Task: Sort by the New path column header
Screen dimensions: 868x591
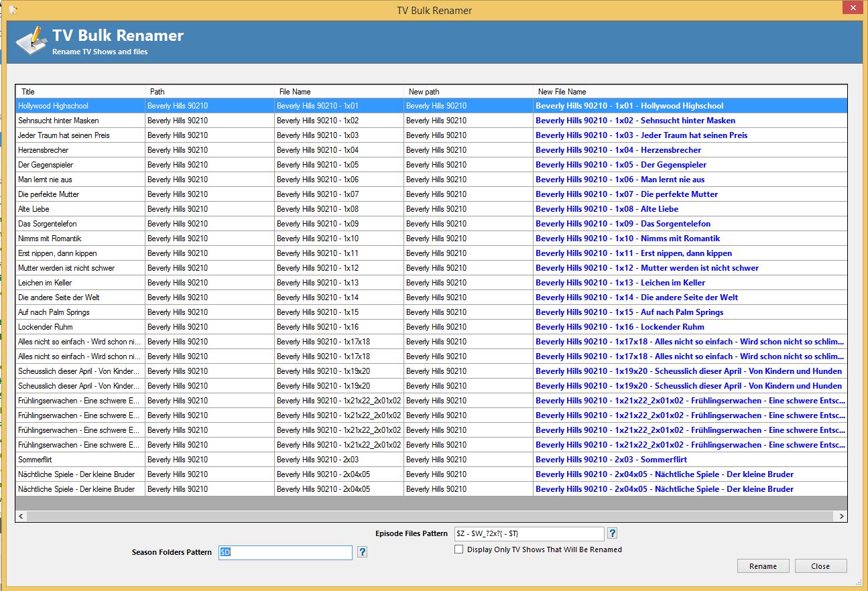Action: tap(469, 92)
